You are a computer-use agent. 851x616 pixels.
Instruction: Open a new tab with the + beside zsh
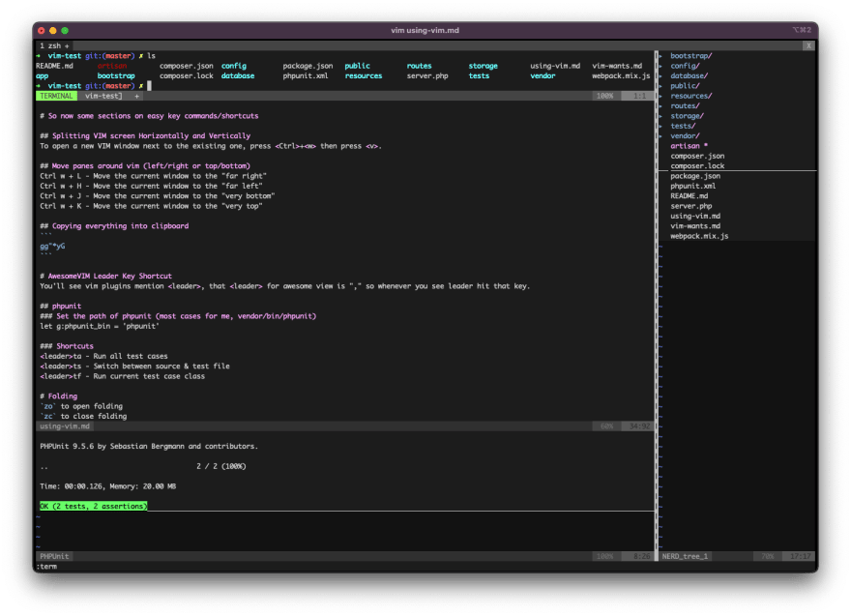click(x=67, y=46)
